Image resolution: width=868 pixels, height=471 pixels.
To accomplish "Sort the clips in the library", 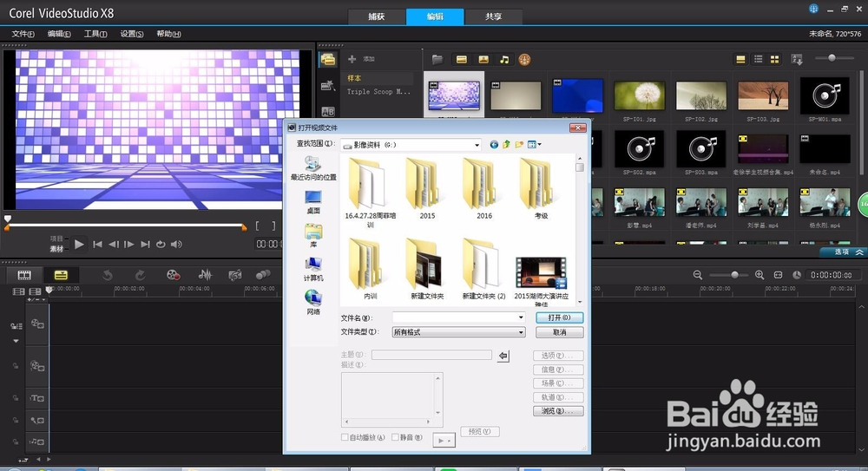I will tap(797, 59).
